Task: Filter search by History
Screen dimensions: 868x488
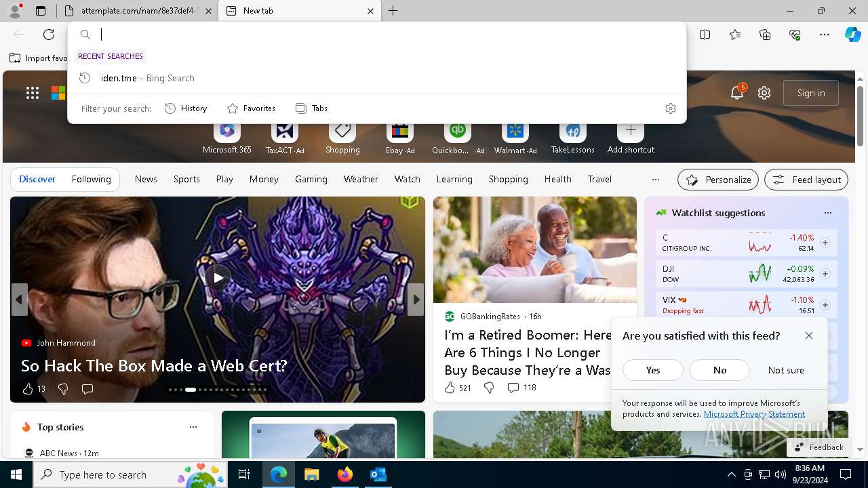Action: 186,108
